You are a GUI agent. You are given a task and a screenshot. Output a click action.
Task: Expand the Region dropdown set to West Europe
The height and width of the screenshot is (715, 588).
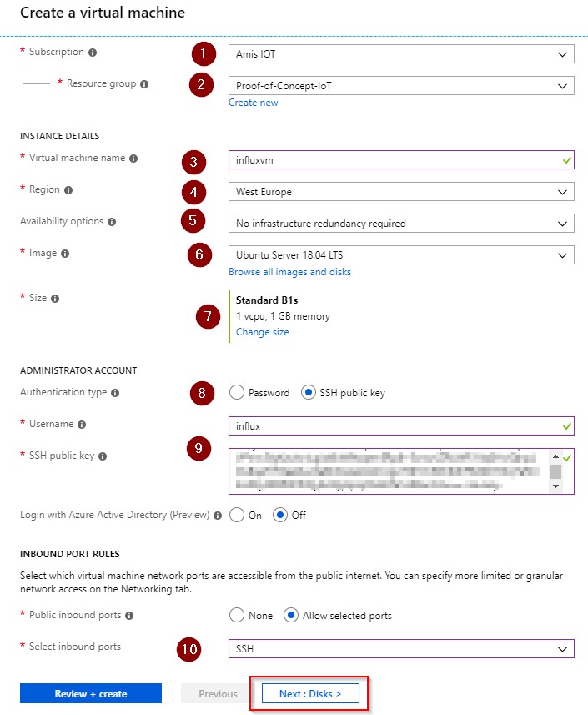click(400, 192)
